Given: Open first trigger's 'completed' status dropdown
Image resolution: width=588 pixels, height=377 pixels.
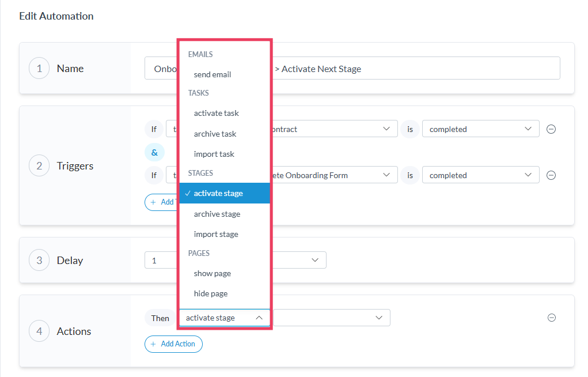Looking at the screenshot, I should (x=480, y=129).
